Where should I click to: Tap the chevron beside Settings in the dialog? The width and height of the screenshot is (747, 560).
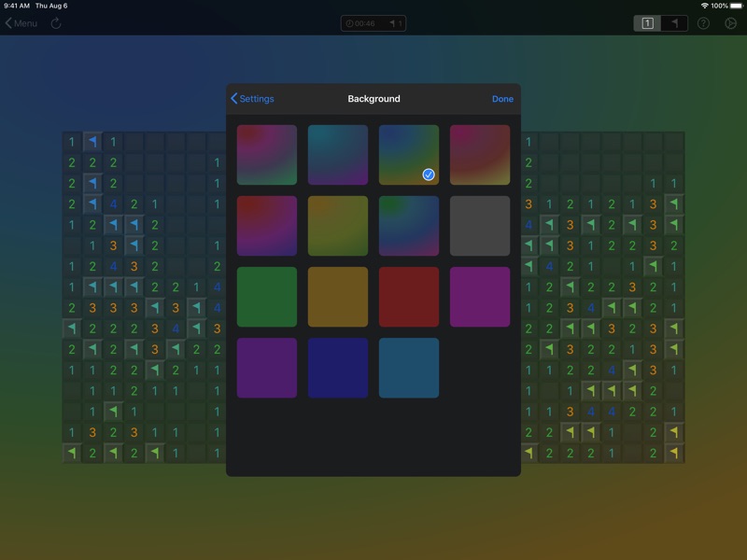pyautogui.click(x=234, y=98)
